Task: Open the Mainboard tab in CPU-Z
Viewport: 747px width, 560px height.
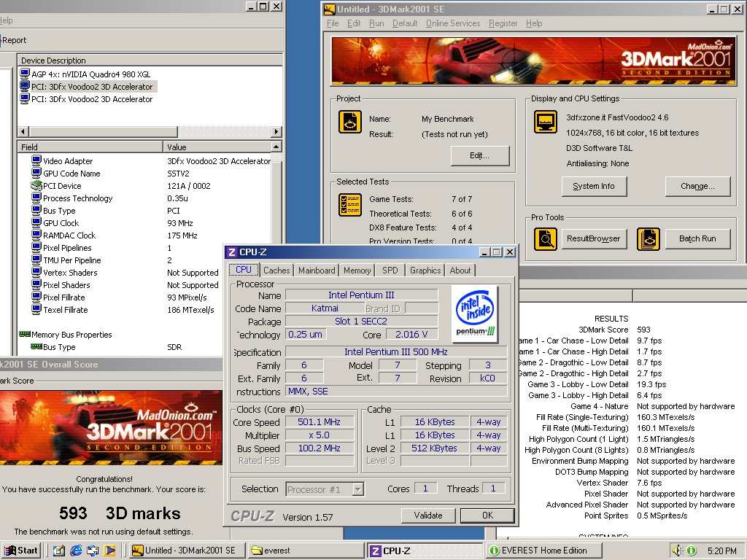Action: click(x=317, y=270)
